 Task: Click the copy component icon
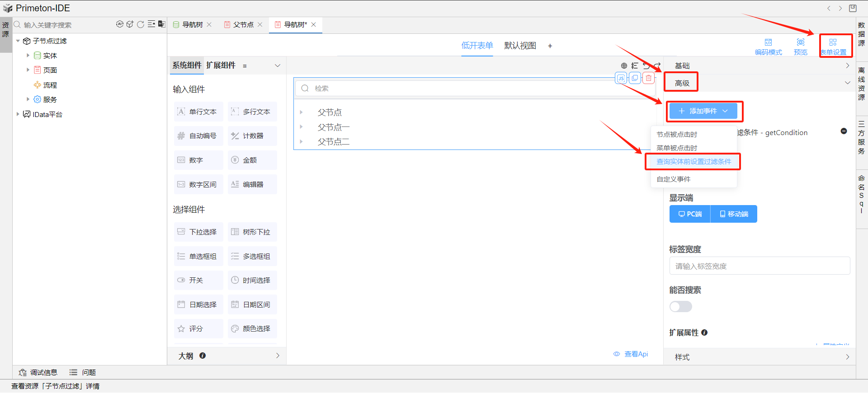click(635, 78)
